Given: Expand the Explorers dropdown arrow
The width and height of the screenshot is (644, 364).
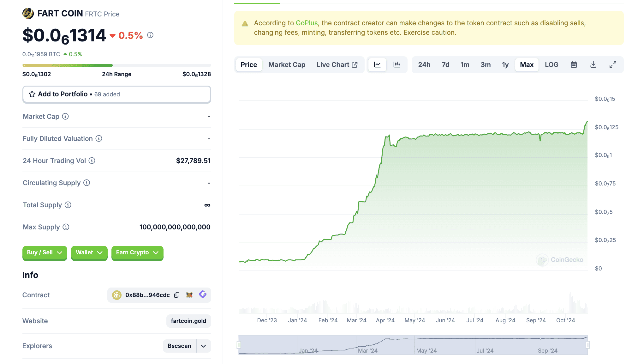Looking at the screenshot, I should pos(204,346).
